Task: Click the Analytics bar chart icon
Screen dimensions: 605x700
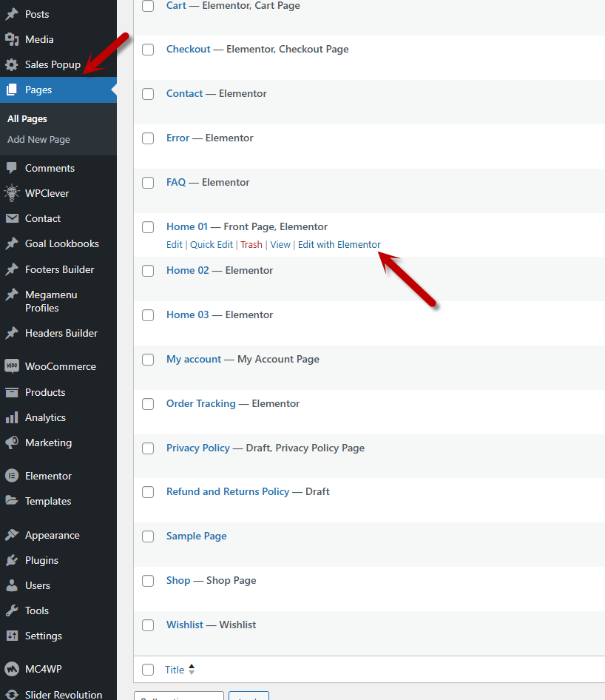Action: pos(12,417)
